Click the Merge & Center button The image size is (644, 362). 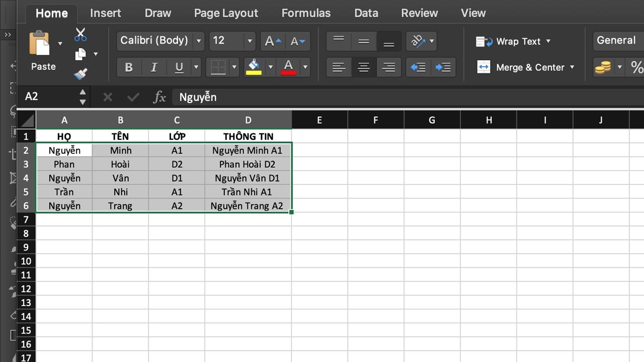coord(520,67)
